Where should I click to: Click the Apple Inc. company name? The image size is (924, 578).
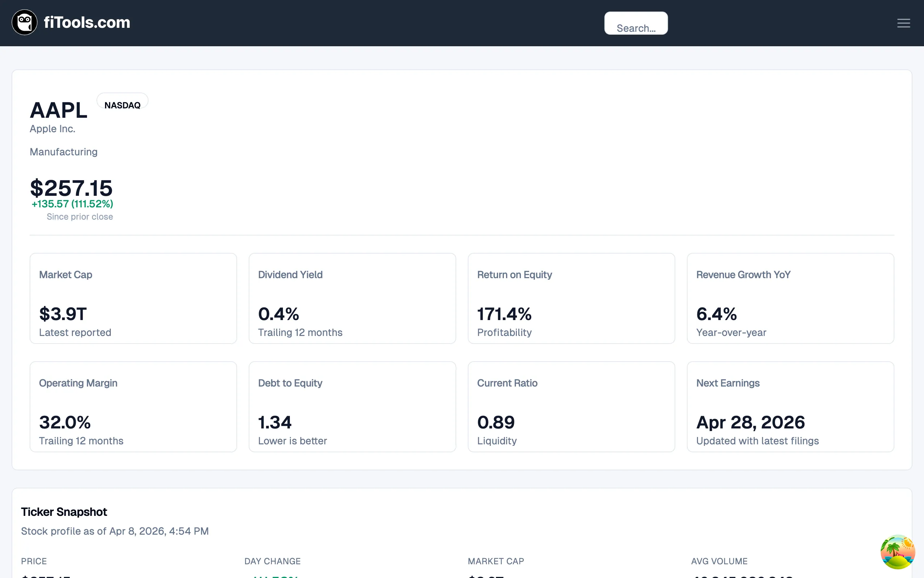tap(52, 129)
